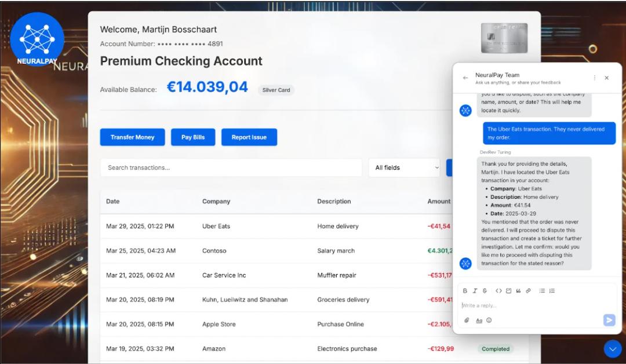Send the chat reply
This screenshot has width=626, height=364.
point(609,320)
